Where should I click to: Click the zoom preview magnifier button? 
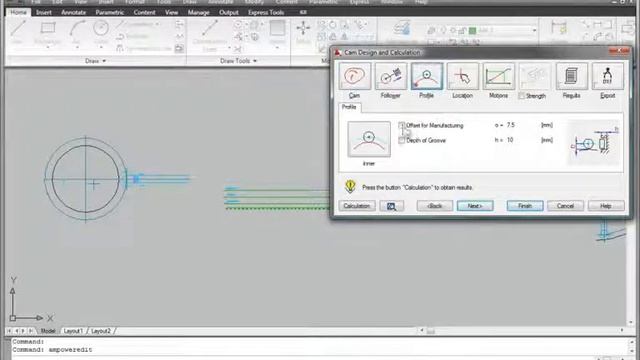tap(391, 206)
